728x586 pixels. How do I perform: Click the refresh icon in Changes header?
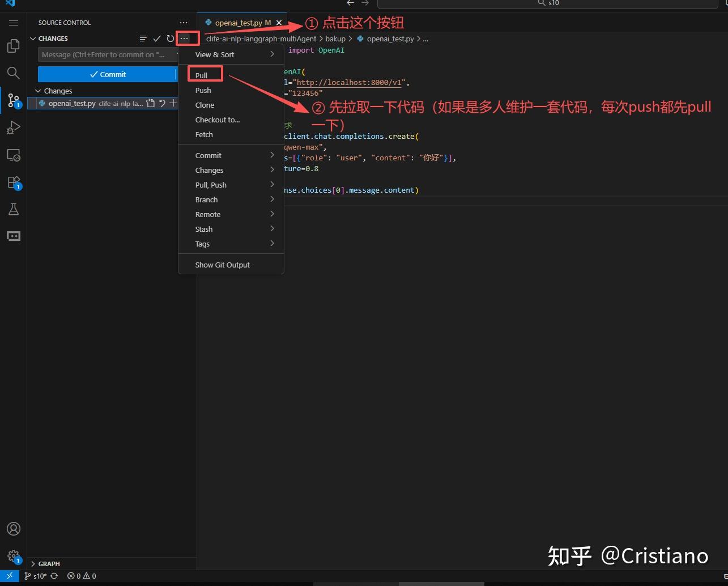tap(170, 39)
